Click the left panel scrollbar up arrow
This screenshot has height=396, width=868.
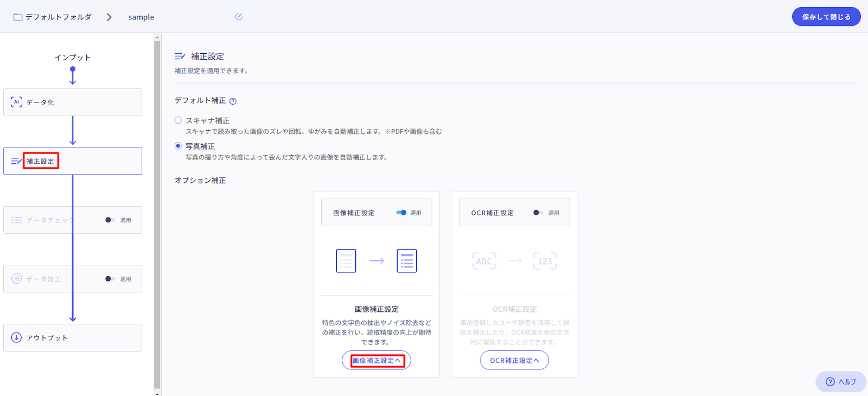pyautogui.click(x=157, y=37)
